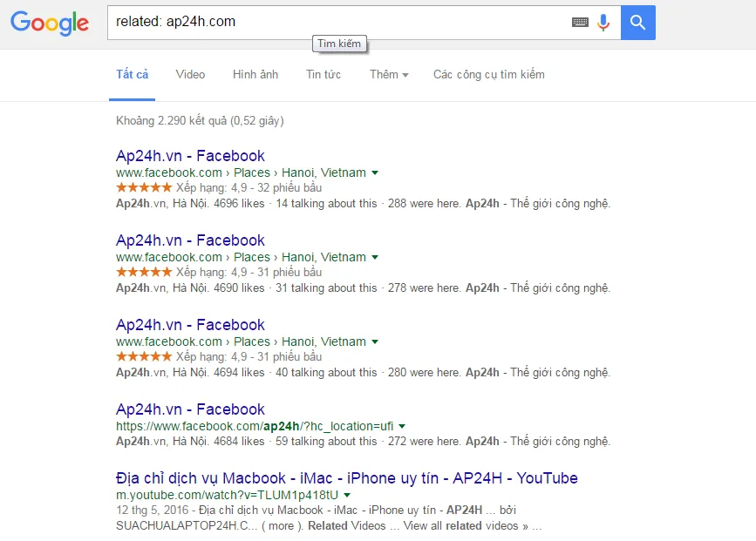The width and height of the screenshot is (756, 541).
Task: Click the Google logo
Action: pyautogui.click(x=50, y=24)
